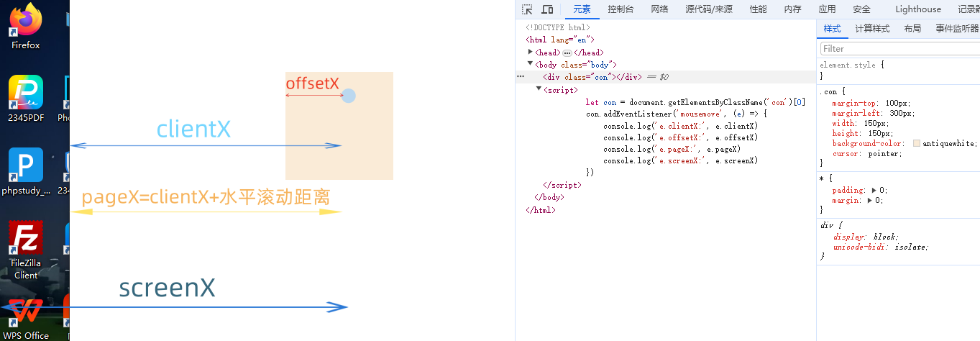Viewport: 980px width, 341px height.
Task: Focus the styles Filter input field
Action: pyautogui.click(x=899, y=48)
